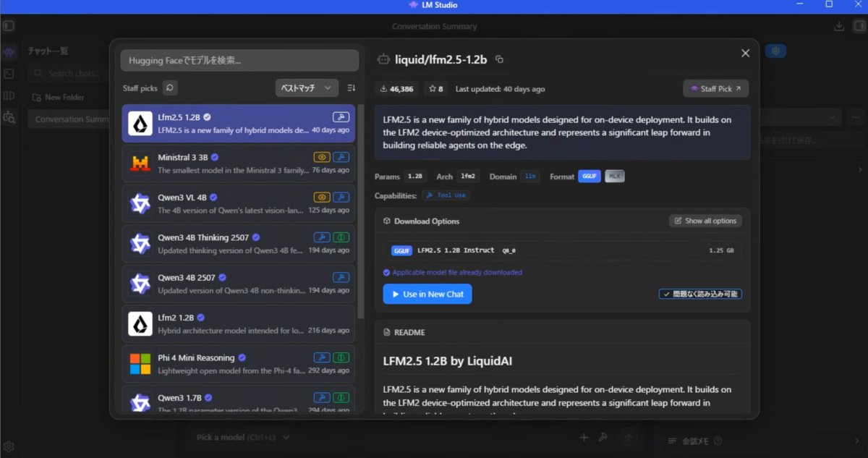Open My Models in the sidebar

9,96
